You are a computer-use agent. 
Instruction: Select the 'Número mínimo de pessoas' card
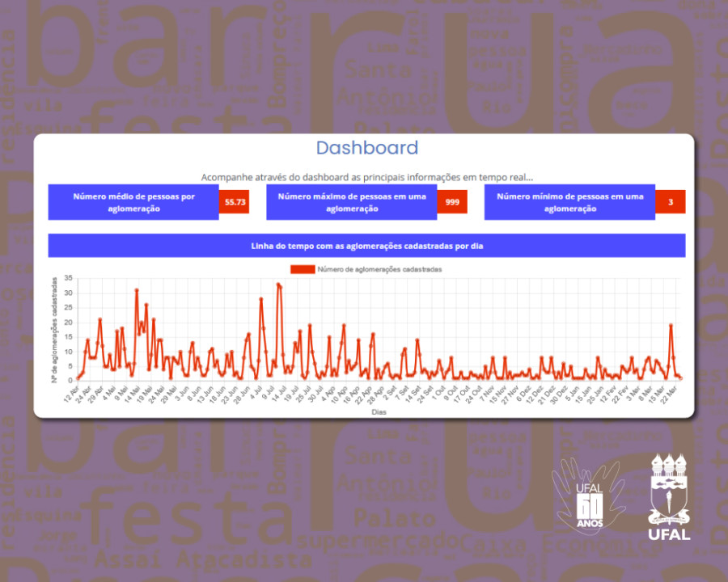point(569,202)
